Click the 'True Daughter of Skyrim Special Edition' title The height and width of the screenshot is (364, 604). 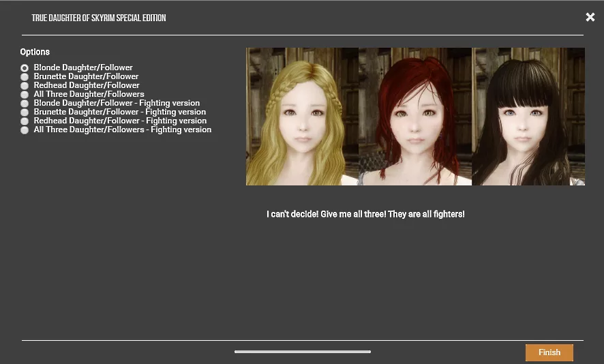tap(99, 18)
